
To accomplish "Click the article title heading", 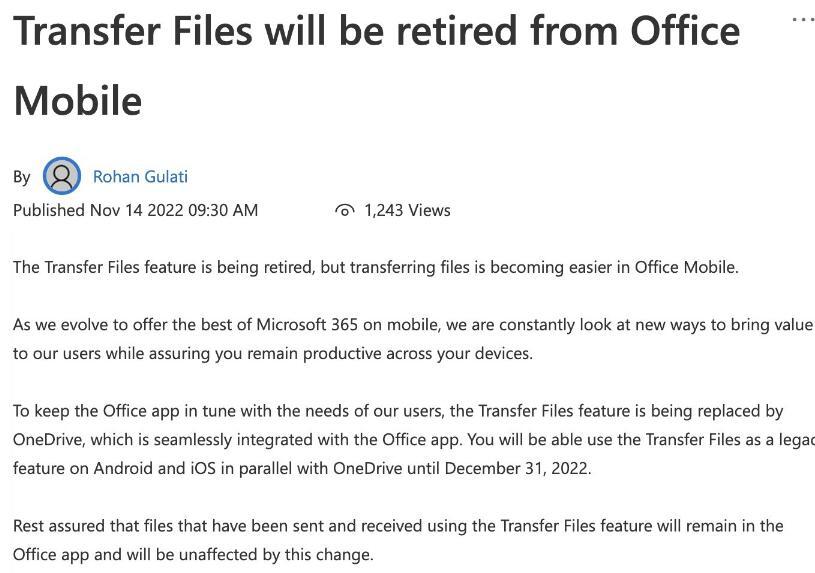I will [x=376, y=32].
